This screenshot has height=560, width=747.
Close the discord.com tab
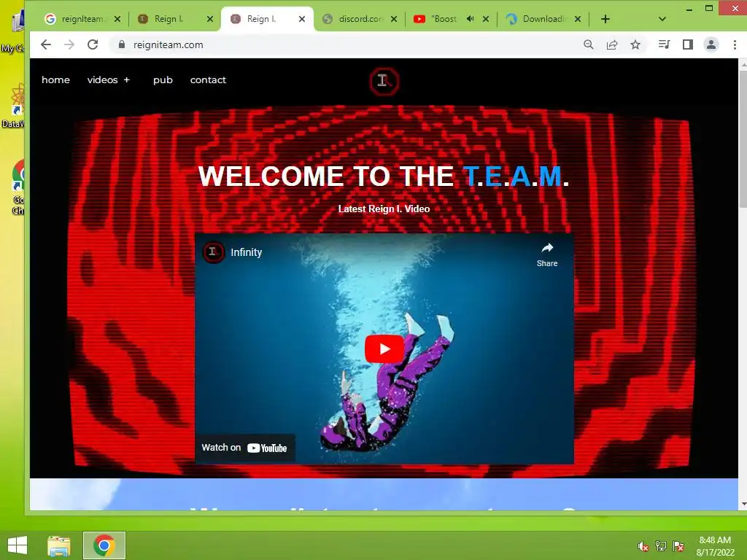tap(394, 19)
